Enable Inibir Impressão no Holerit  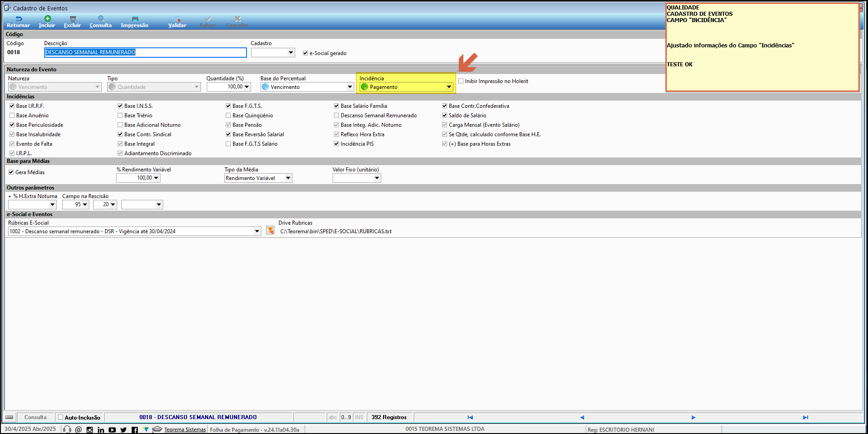click(461, 81)
